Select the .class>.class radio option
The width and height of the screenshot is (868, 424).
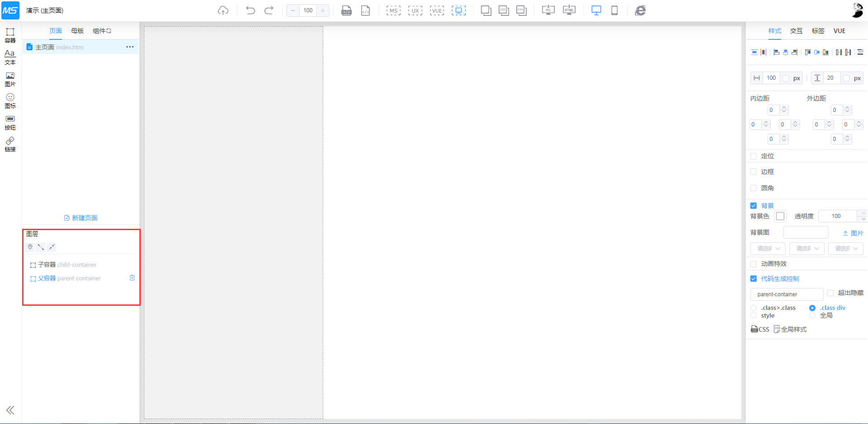(754, 308)
